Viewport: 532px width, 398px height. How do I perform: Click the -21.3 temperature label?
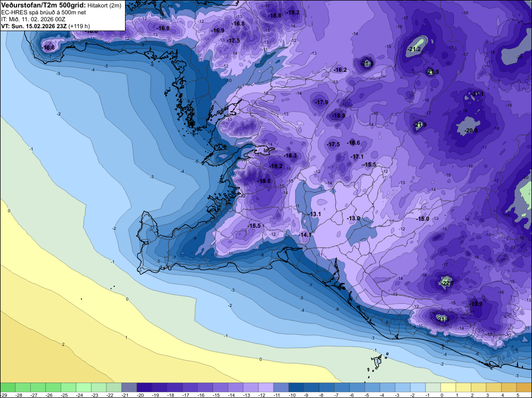[x=367, y=63]
